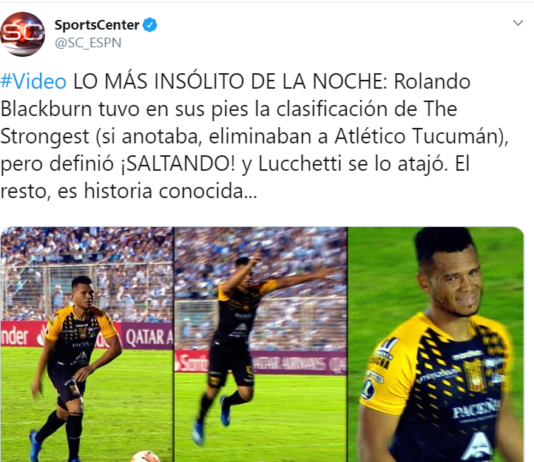Open the right close-up photo of grimacing player
This screenshot has height=462, width=534.
point(436,344)
